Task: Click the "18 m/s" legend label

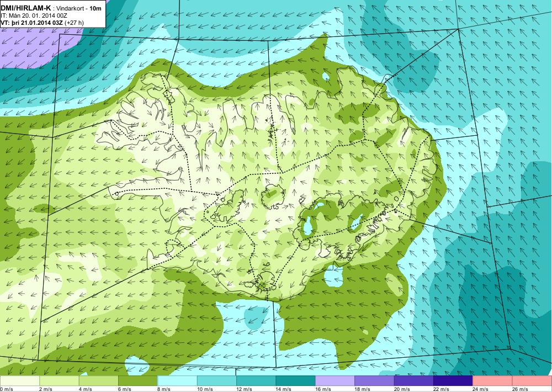Action: click(x=363, y=389)
